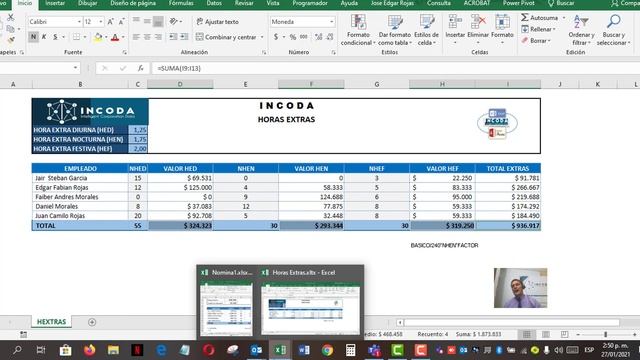The height and width of the screenshot is (360, 640).
Task: Open Formato condicional menu
Action: (358, 30)
